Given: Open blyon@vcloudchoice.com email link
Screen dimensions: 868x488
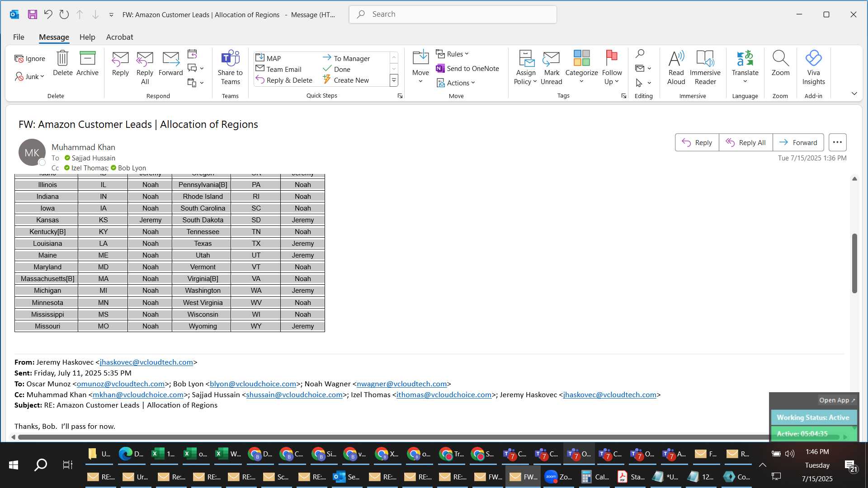Looking at the screenshot, I should (253, 384).
